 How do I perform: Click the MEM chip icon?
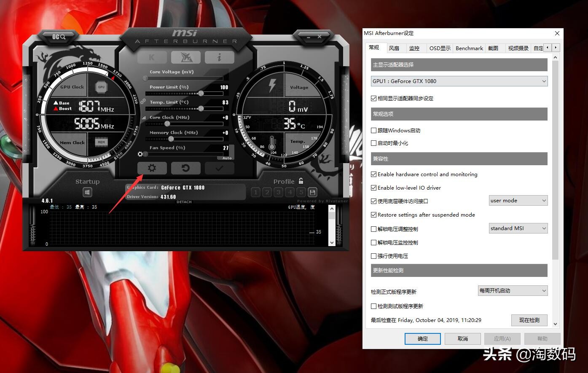(101, 142)
